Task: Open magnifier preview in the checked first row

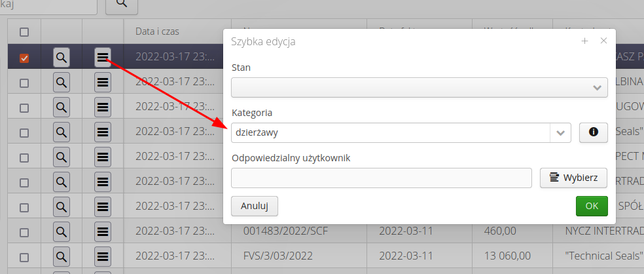Action: point(62,58)
